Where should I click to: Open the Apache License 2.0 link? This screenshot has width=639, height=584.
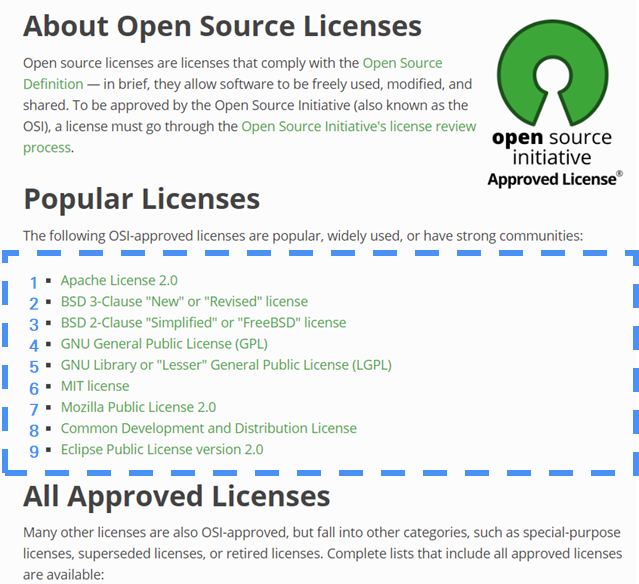pyautogui.click(x=119, y=280)
